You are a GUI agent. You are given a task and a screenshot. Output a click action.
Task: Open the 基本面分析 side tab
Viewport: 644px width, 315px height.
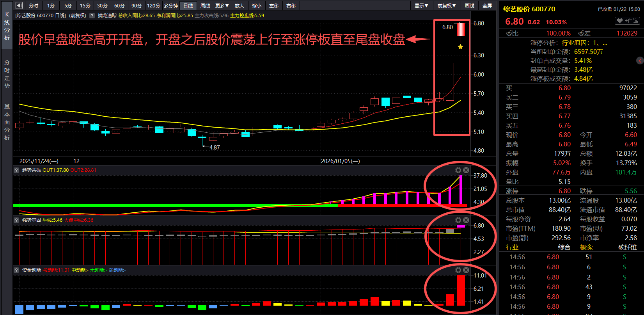[x=7, y=122]
